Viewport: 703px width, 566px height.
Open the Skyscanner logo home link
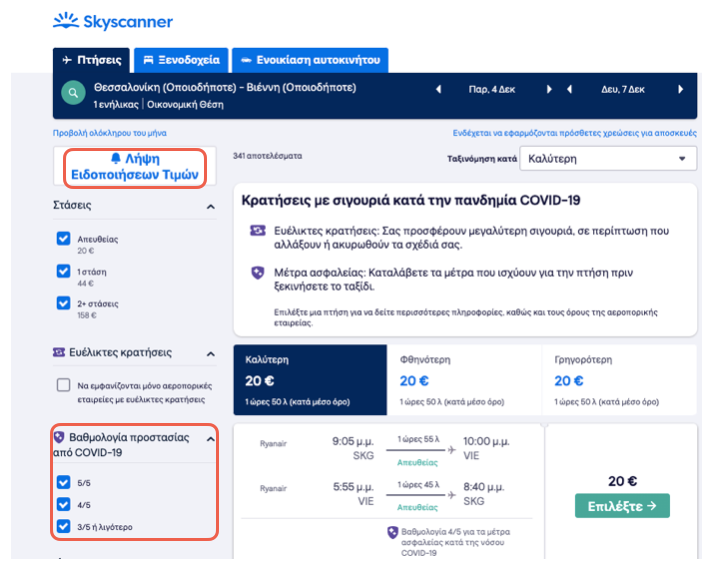[113, 21]
